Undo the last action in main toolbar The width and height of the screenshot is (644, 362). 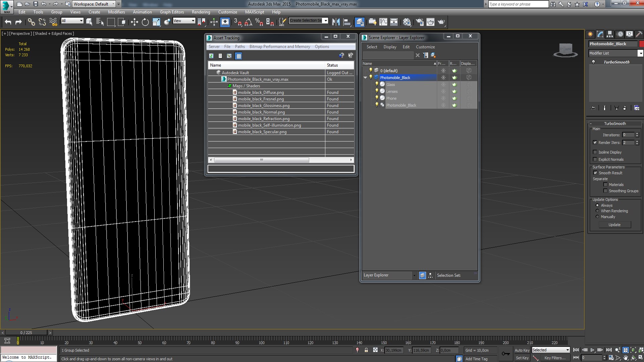[x=8, y=22]
